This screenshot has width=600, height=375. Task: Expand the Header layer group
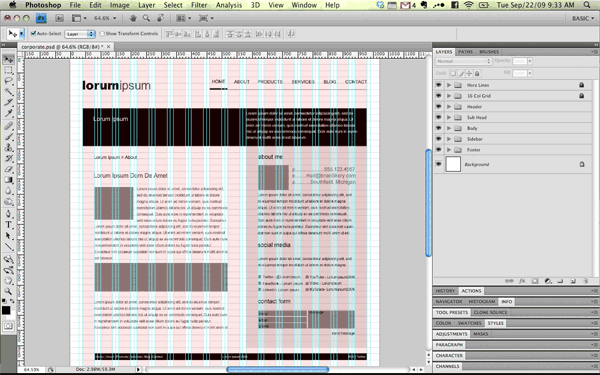point(449,106)
